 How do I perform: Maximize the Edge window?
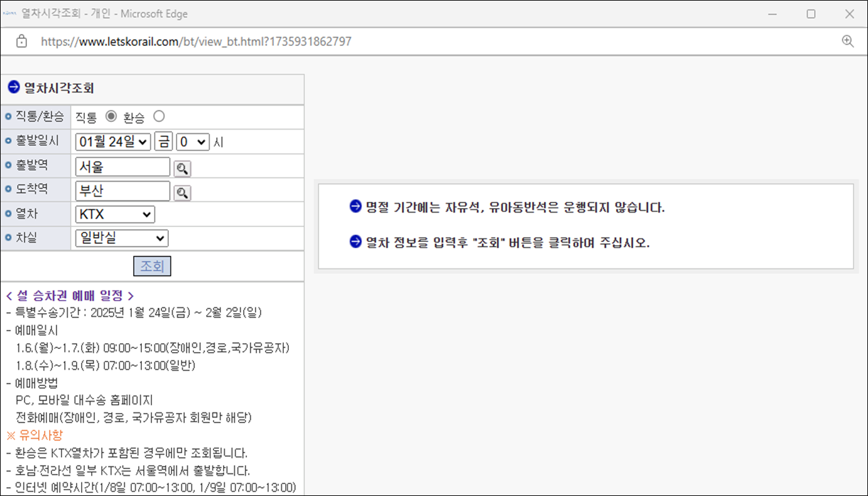coord(811,14)
